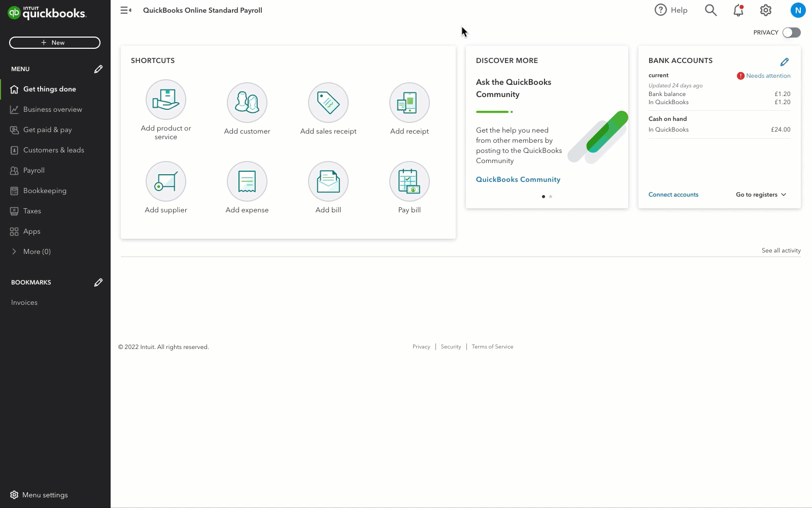
Task: Open Customers & leads menu
Action: tap(54, 150)
